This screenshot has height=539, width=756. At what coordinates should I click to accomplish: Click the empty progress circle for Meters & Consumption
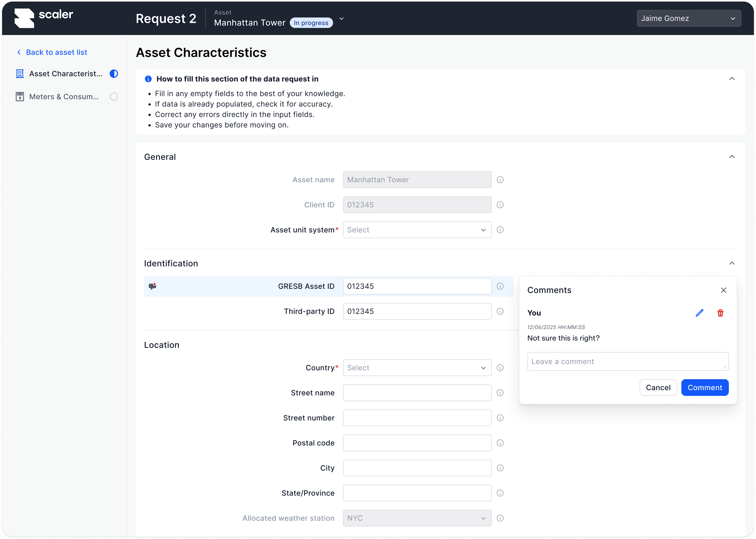coord(114,97)
